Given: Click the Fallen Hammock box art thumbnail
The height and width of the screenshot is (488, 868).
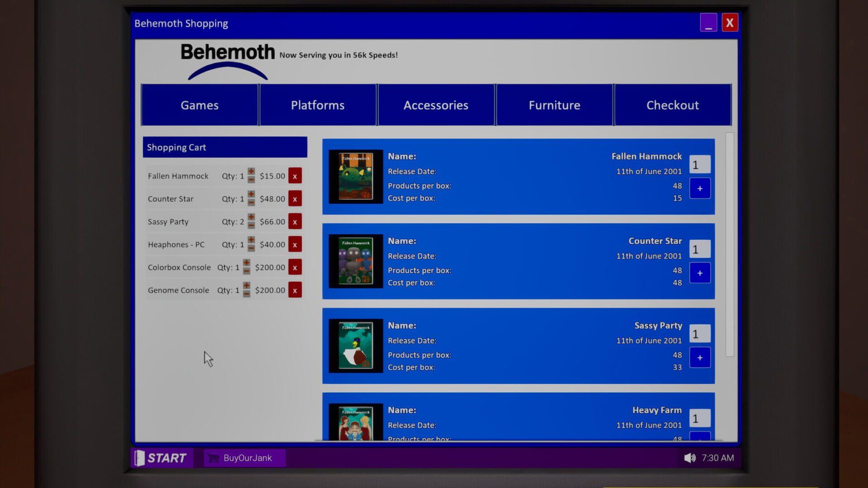Looking at the screenshot, I should (355, 176).
